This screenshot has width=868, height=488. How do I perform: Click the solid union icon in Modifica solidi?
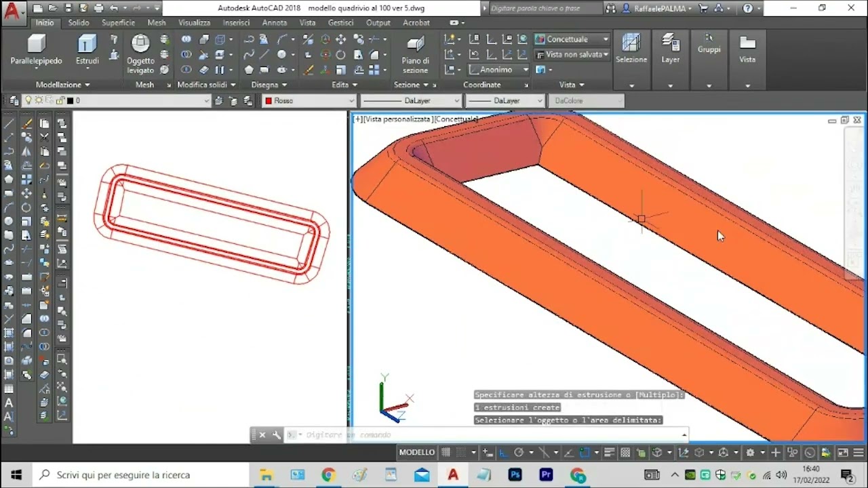pyautogui.click(x=186, y=39)
